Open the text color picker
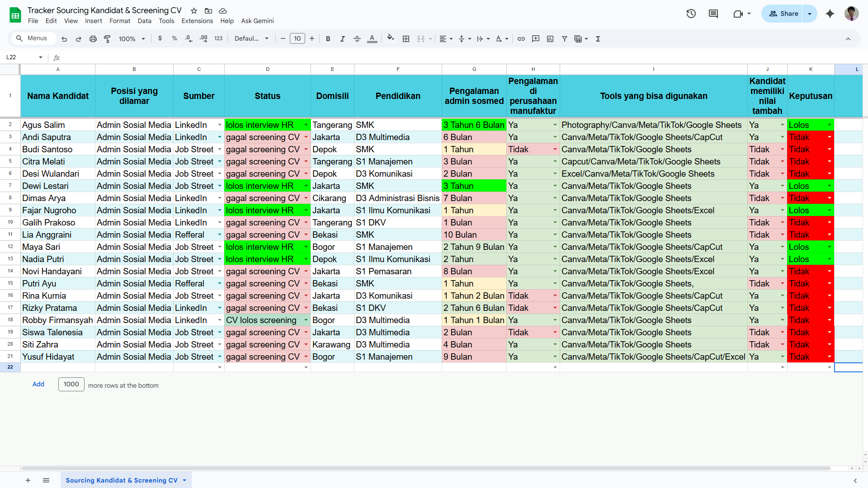 coord(372,39)
